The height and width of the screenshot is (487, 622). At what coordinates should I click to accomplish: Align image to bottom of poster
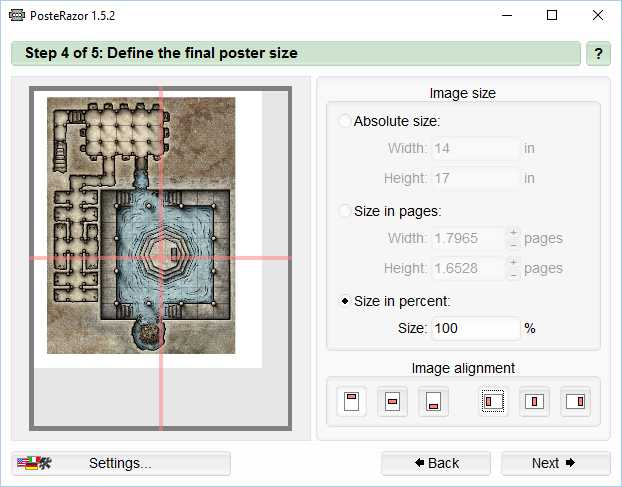(x=433, y=402)
